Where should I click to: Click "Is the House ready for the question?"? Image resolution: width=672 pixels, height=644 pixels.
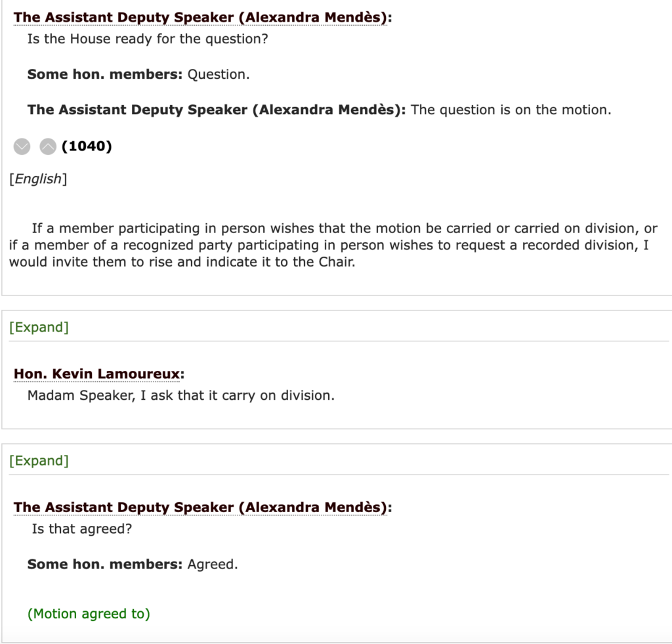point(148,39)
